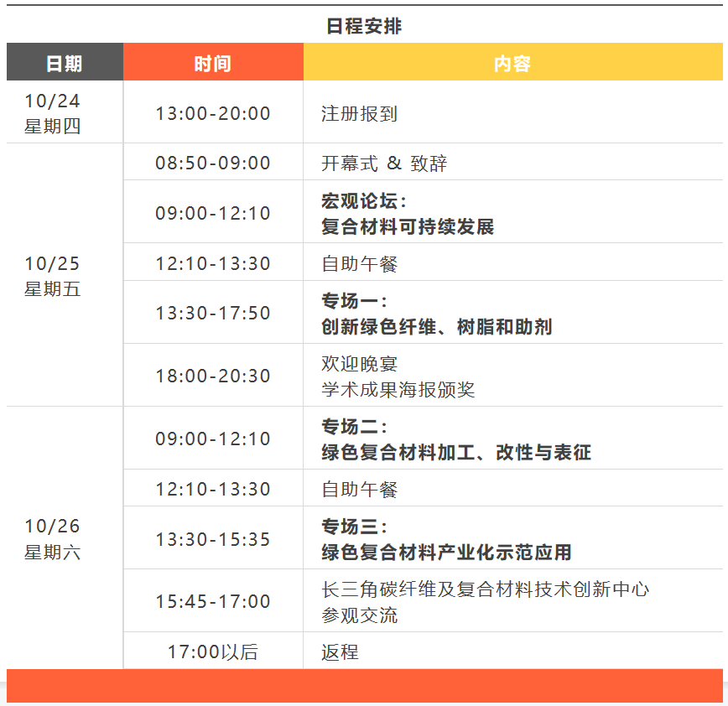Screen dimensions: 728x706
Task: Click 复合材料可持续发展 text
Action: [x=408, y=227]
